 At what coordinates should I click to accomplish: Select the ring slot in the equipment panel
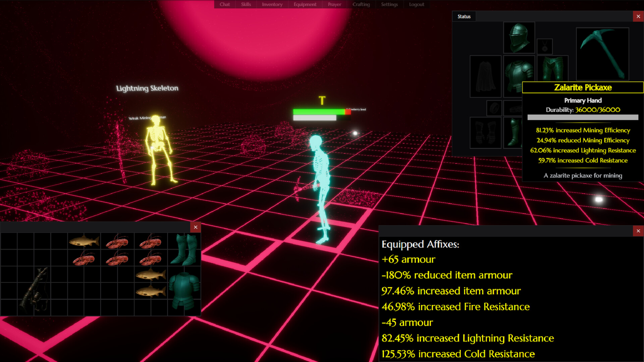click(x=494, y=108)
